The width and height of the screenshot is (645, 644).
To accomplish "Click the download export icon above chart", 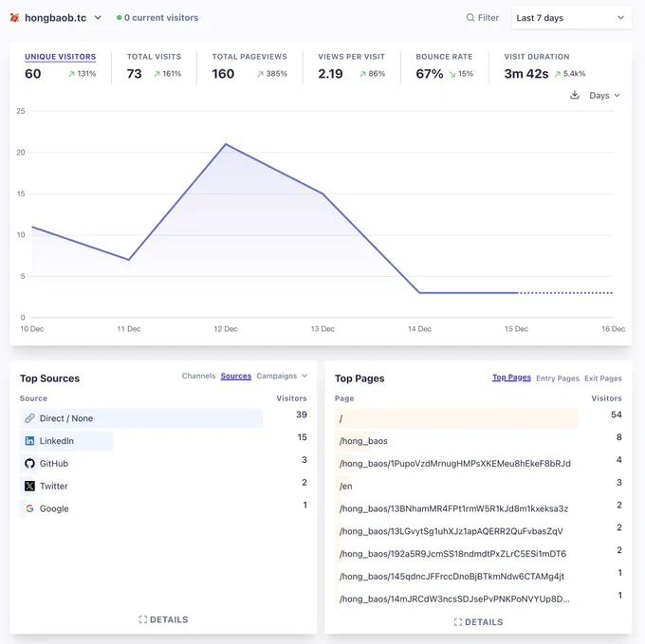I will coord(574,96).
